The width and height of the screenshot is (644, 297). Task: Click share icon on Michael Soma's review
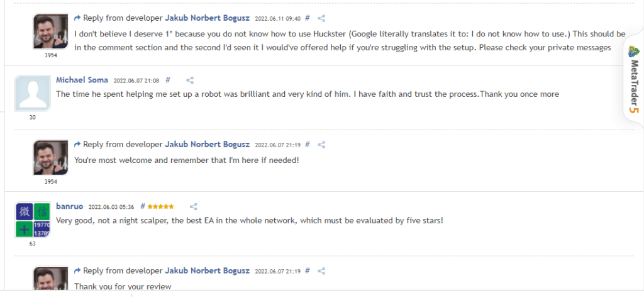(x=190, y=81)
